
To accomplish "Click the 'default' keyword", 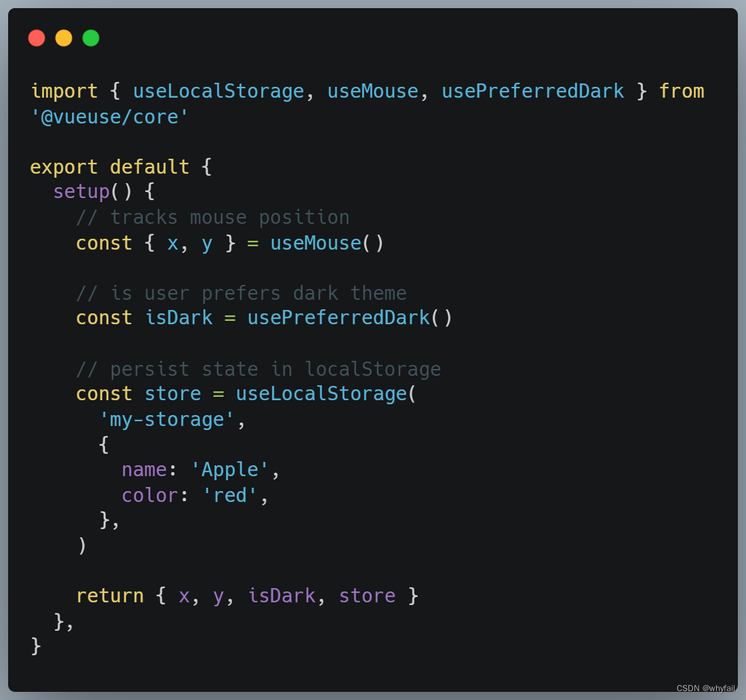I will (149, 167).
